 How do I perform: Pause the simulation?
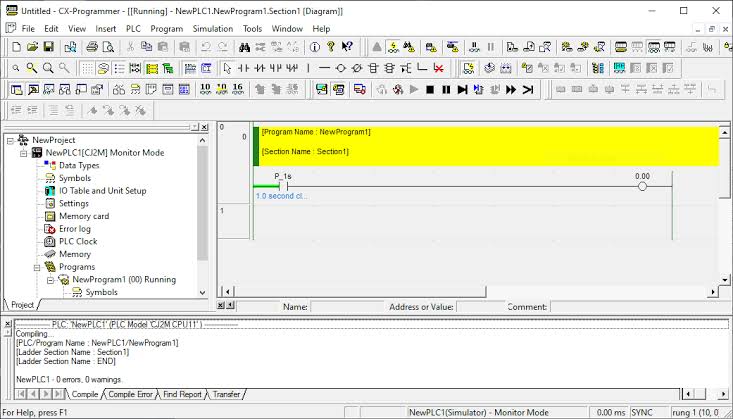(x=446, y=89)
